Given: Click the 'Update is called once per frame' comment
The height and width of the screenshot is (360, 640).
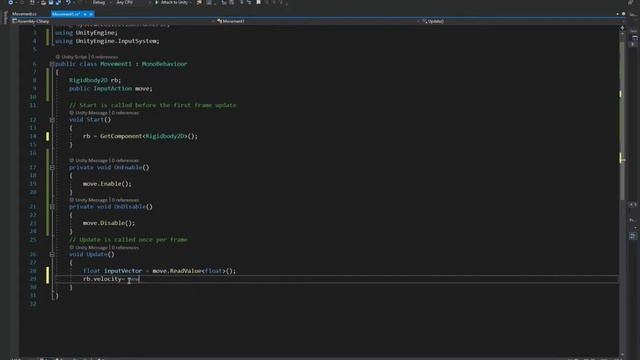Looking at the screenshot, I should click(x=128, y=240).
